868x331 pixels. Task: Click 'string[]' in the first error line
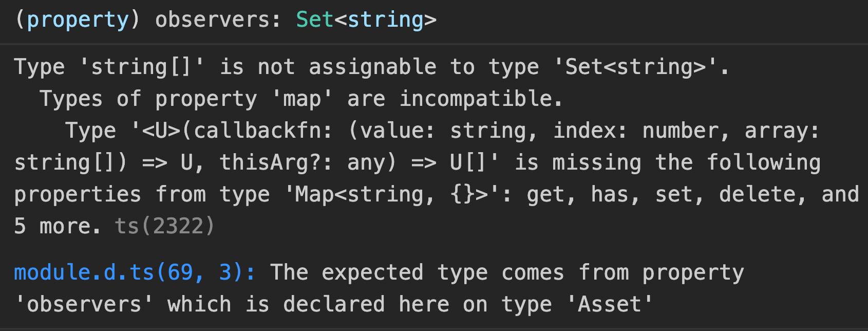tap(141, 67)
